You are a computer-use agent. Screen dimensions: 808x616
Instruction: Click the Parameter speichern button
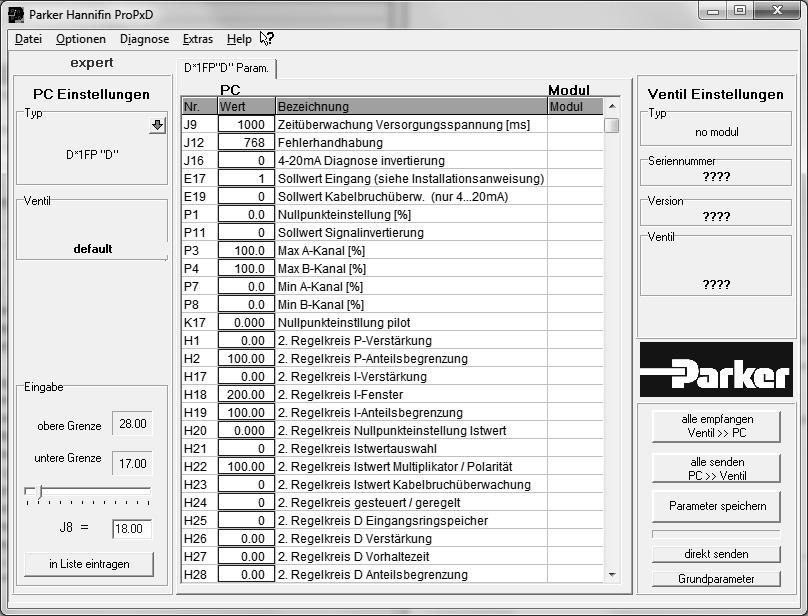coord(716,506)
